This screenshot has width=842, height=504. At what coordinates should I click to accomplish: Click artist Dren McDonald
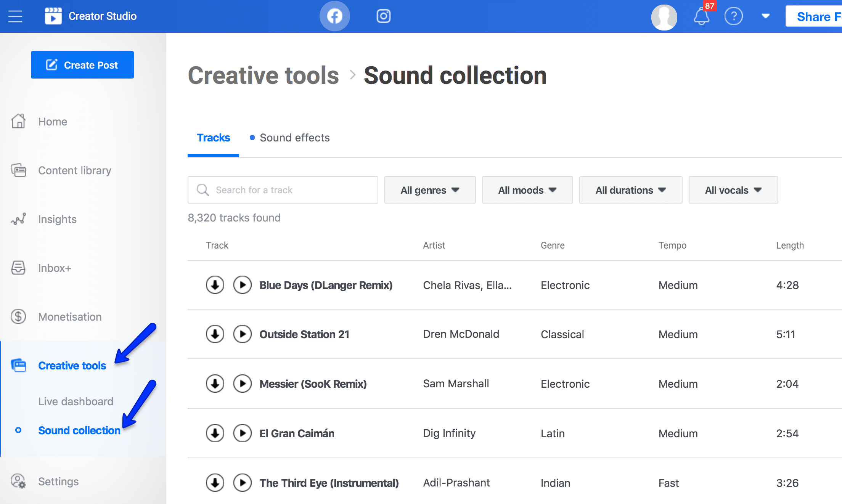(x=461, y=334)
